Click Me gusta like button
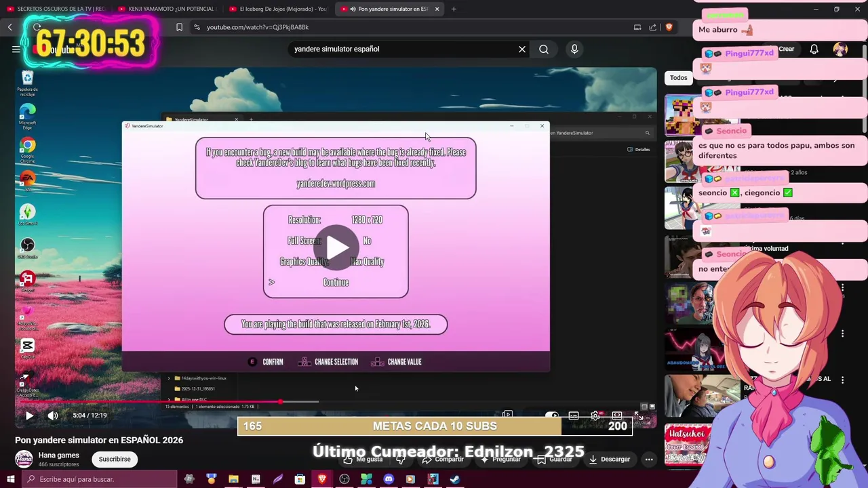Screen dimensions: 868x488 point(363,459)
